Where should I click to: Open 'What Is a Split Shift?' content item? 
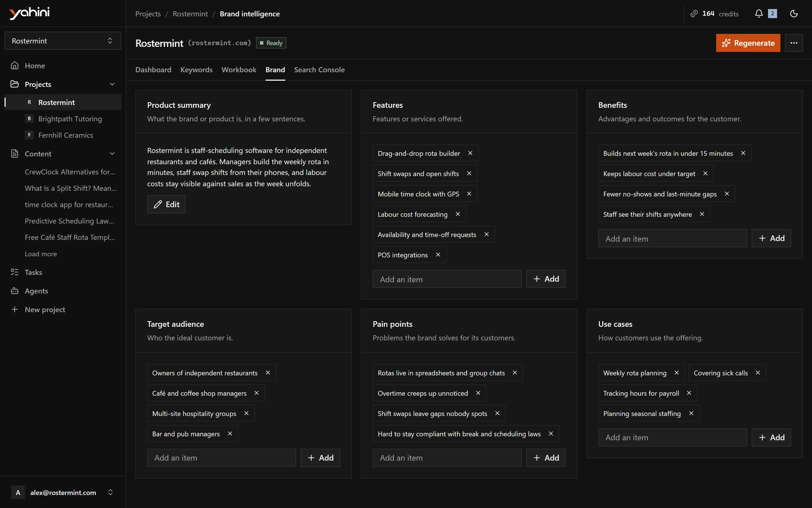(70, 188)
